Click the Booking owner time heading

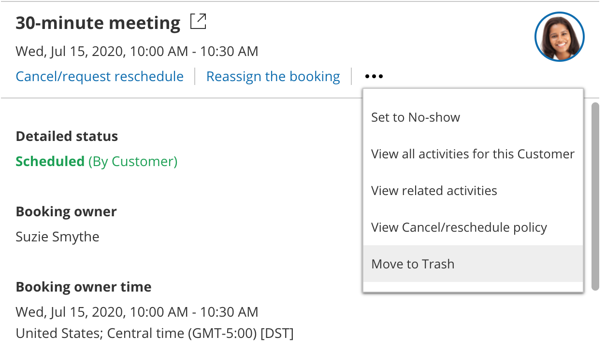84,287
